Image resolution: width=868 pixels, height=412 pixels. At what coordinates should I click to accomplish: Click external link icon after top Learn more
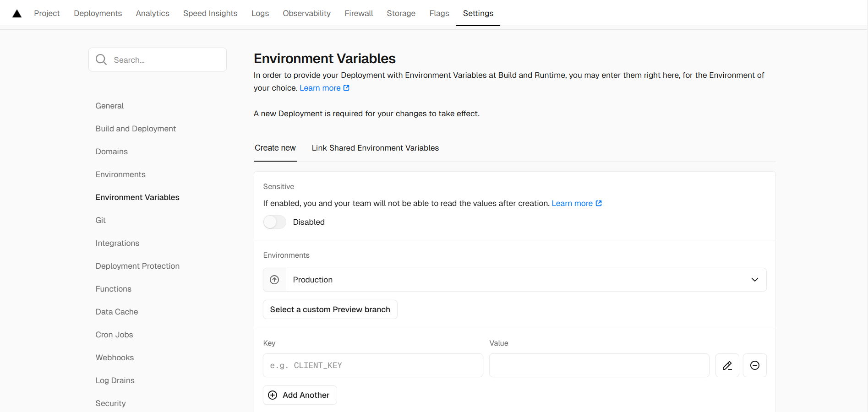point(346,88)
